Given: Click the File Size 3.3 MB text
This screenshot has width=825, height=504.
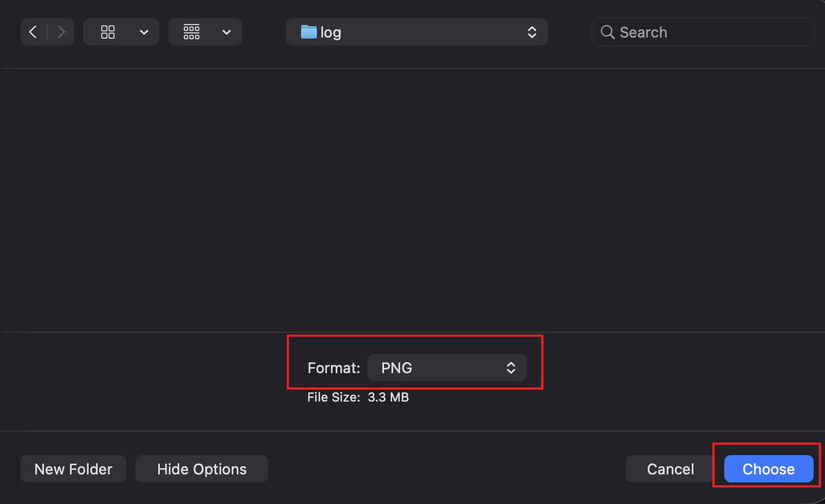Looking at the screenshot, I should pos(358,397).
